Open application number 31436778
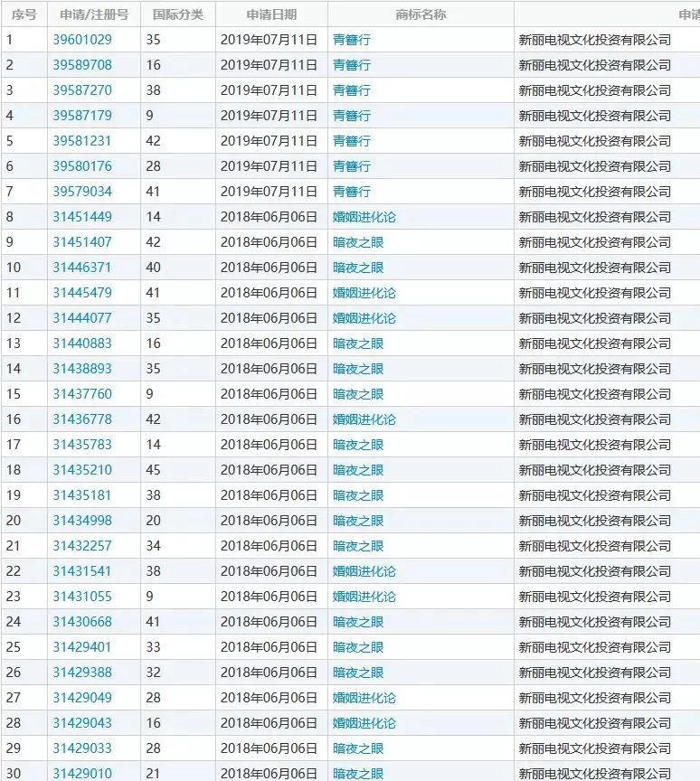Viewport: 700px width, 781px height. [x=82, y=419]
